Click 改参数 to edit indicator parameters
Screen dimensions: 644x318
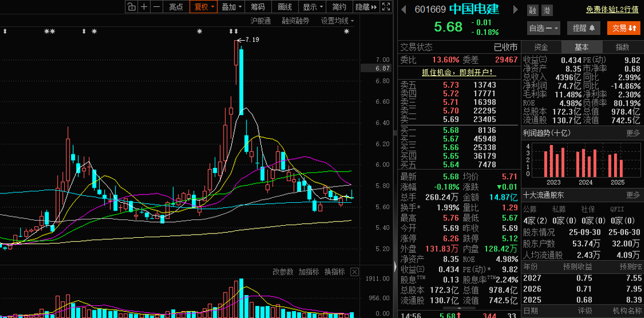click(x=283, y=272)
